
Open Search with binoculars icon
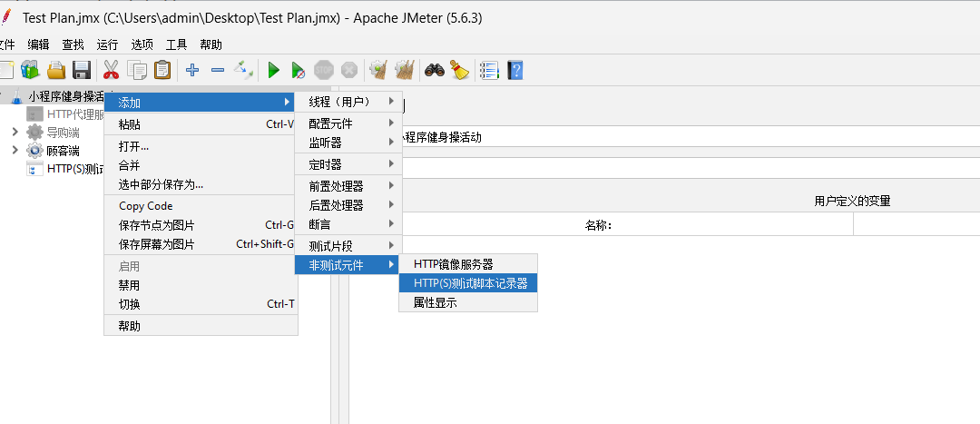click(435, 70)
